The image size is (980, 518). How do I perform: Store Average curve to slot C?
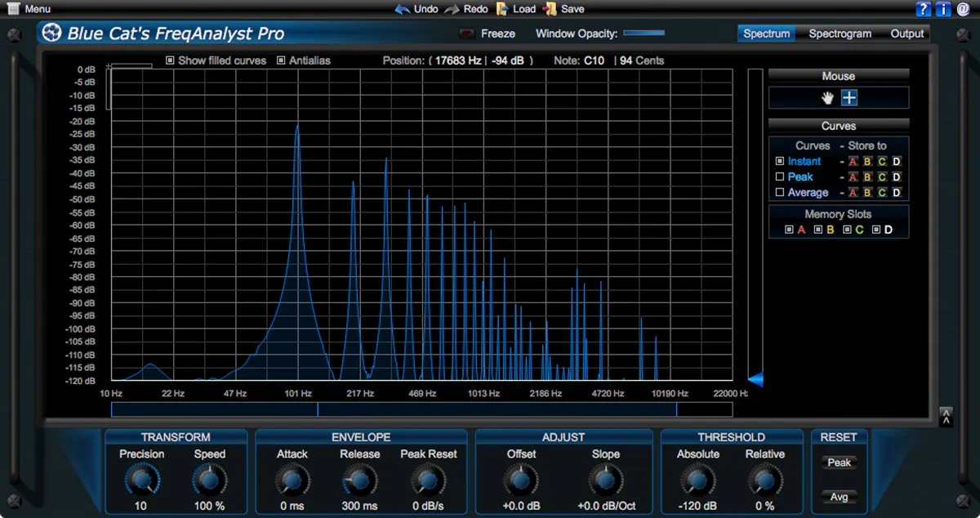tap(882, 193)
